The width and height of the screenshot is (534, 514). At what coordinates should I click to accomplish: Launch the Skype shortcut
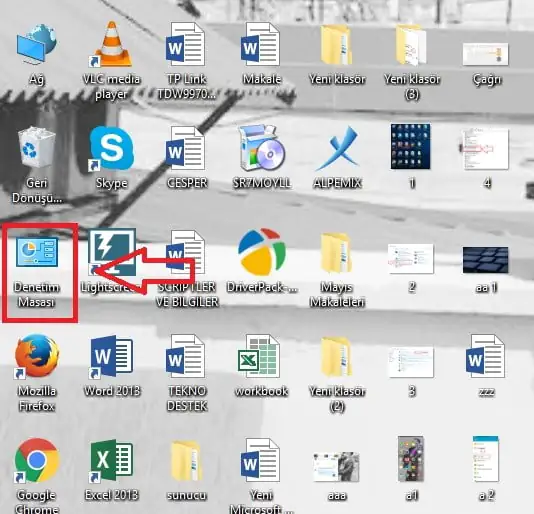112,148
